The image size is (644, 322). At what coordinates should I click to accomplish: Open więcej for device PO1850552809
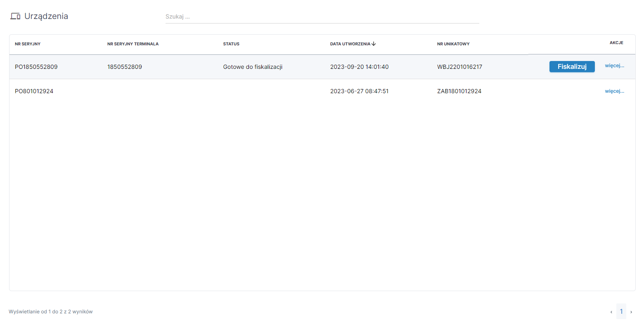(x=614, y=66)
